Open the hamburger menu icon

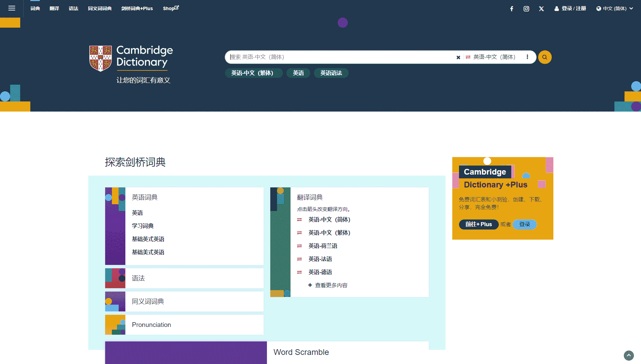click(x=12, y=8)
